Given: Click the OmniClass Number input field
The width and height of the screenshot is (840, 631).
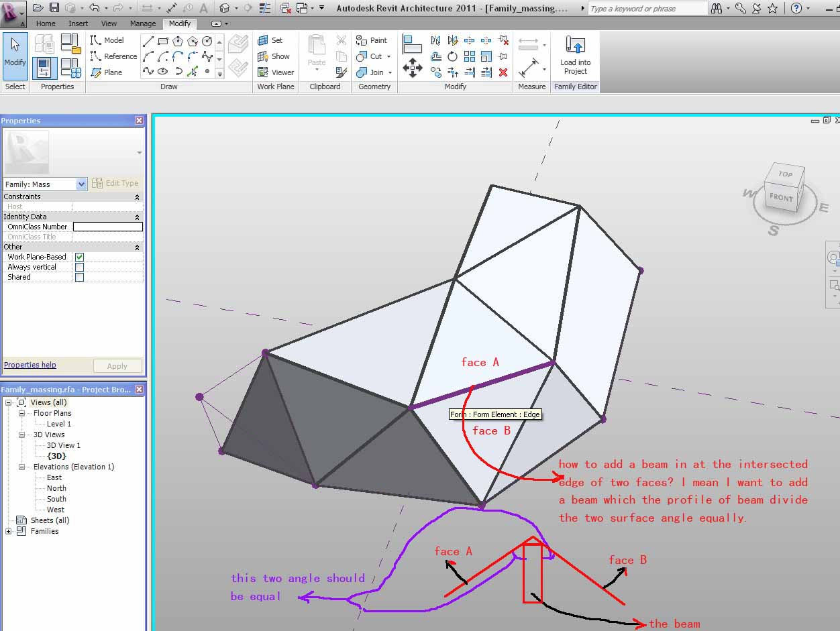Looking at the screenshot, I should tap(107, 227).
